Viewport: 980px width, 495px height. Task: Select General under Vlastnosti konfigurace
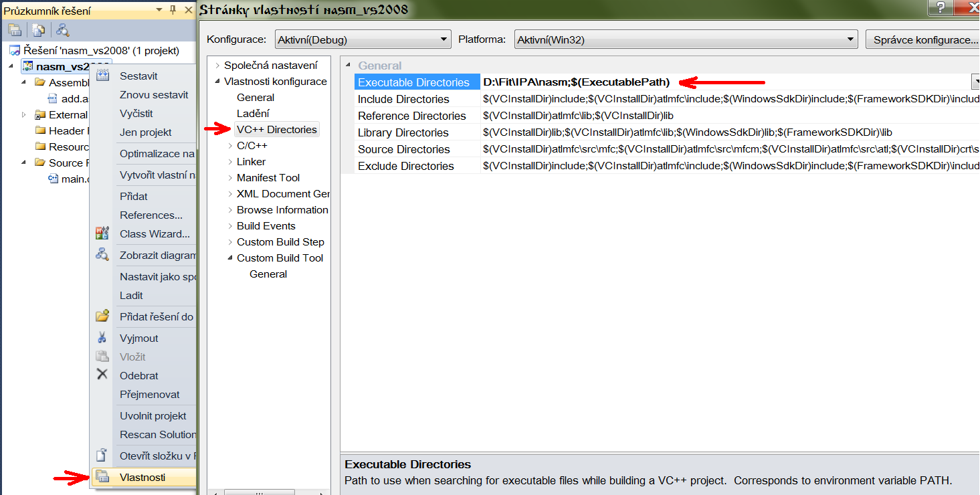[256, 98]
